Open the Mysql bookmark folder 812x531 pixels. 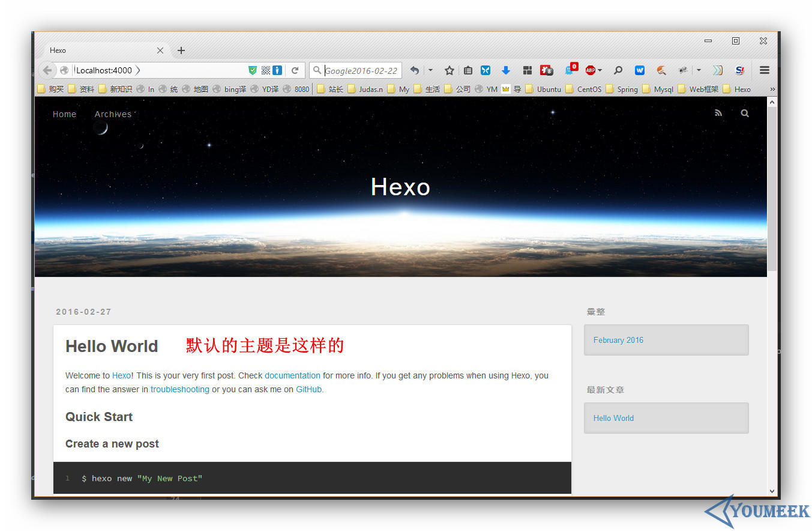click(x=658, y=89)
